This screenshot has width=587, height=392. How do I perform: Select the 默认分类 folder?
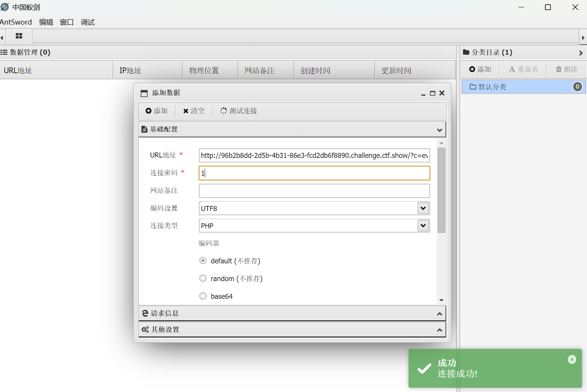tap(523, 87)
